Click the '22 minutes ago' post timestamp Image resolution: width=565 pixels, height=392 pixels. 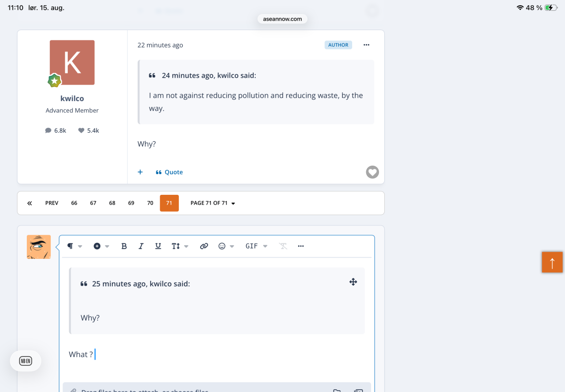coord(160,45)
